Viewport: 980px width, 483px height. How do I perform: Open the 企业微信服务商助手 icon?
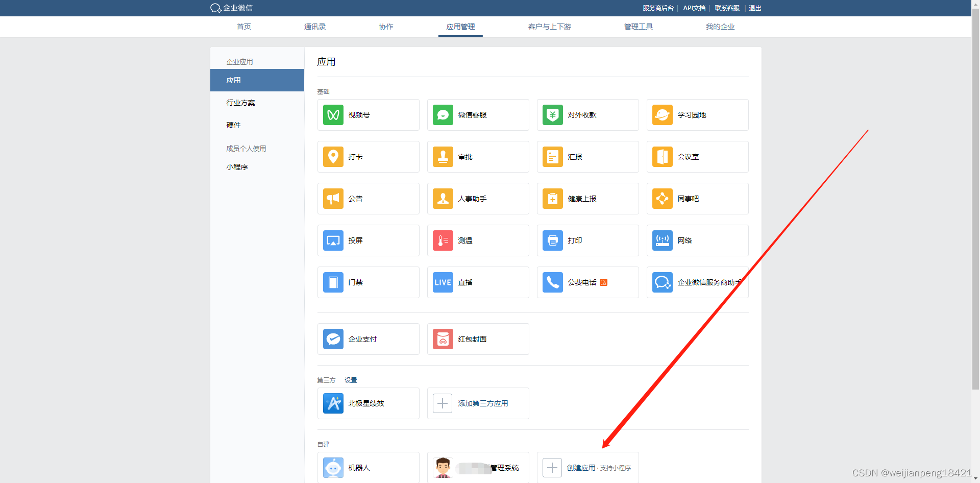tap(663, 282)
